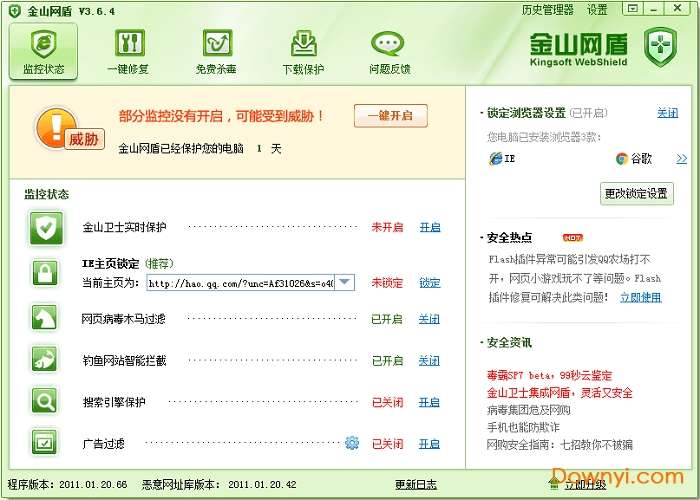Open news 网购安全指南：七招教你不被骗
Image resolution: width=700 pixels, height=500 pixels.
coord(559,445)
